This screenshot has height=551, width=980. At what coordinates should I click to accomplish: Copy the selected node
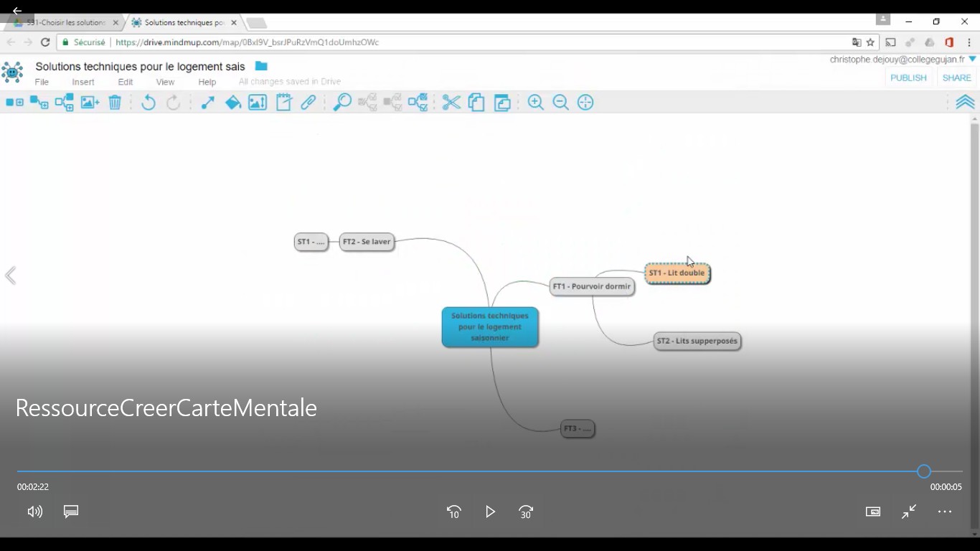476,103
